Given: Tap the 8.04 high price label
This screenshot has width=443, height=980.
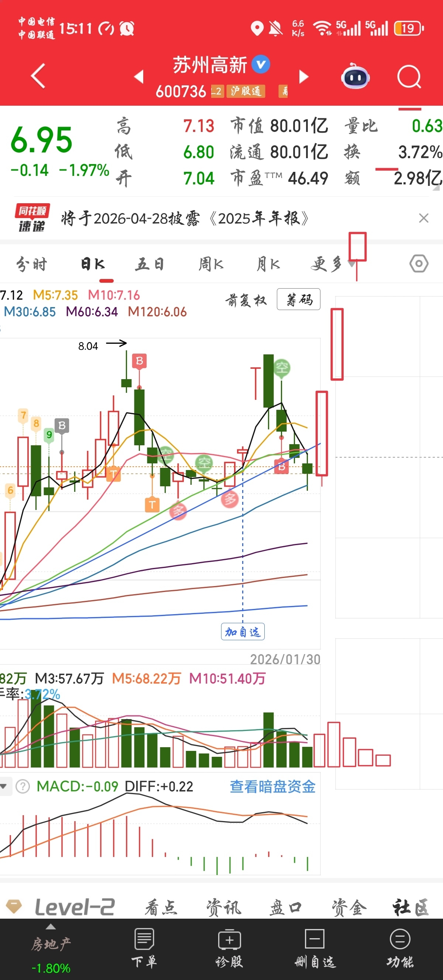Looking at the screenshot, I should [x=88, y=346].
